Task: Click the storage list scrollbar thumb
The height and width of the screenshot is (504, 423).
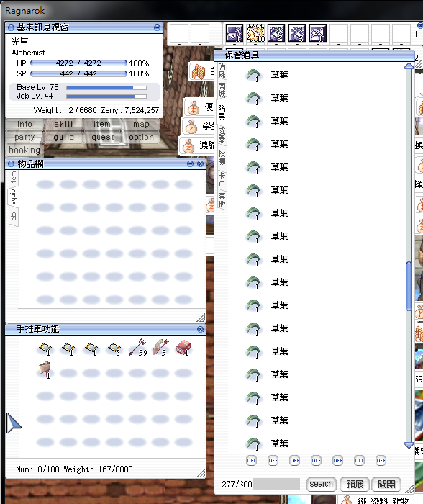Action: [x=409, y=286]
